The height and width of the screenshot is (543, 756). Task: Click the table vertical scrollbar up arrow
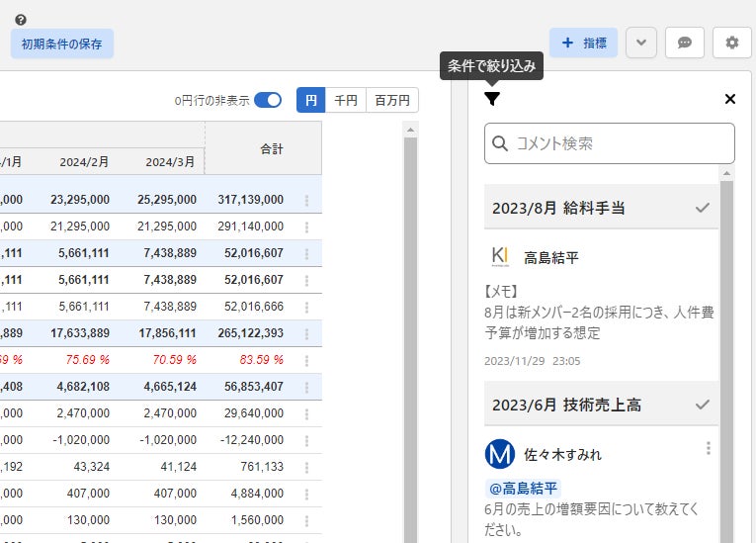click(410, 130)
